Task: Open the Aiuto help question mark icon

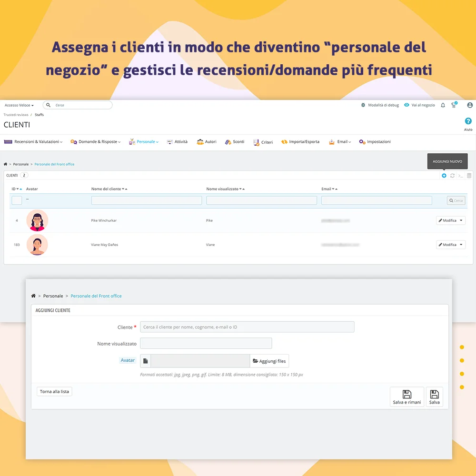Action: pos(468,120)
